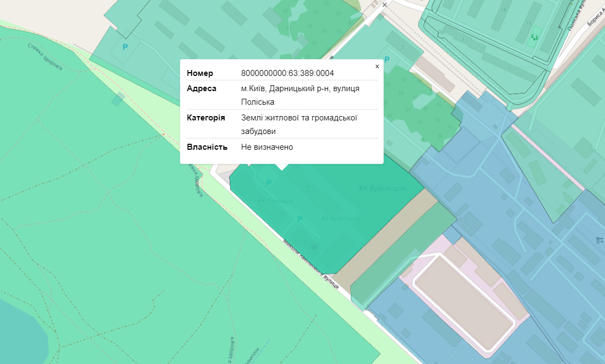Select cadastral number 8000000000:63:389:0004

pos(287,73)
